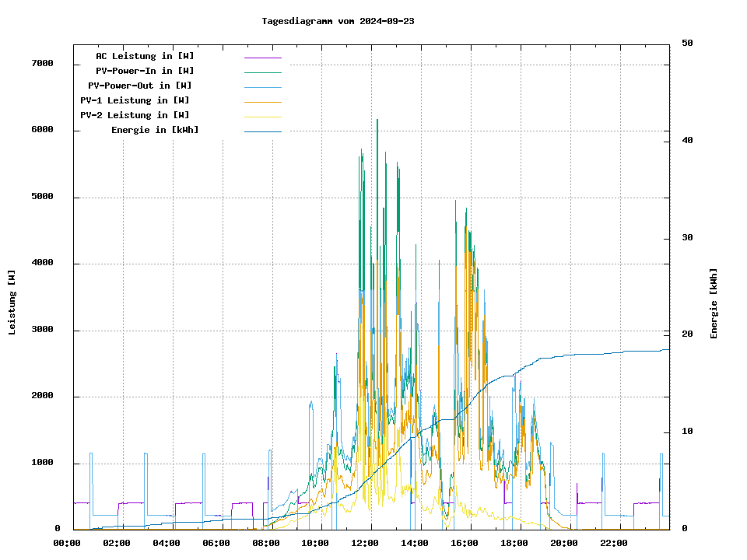747x560 pixels.
Task: Click the 08:00 time axis label
Action: click(266, 543)
